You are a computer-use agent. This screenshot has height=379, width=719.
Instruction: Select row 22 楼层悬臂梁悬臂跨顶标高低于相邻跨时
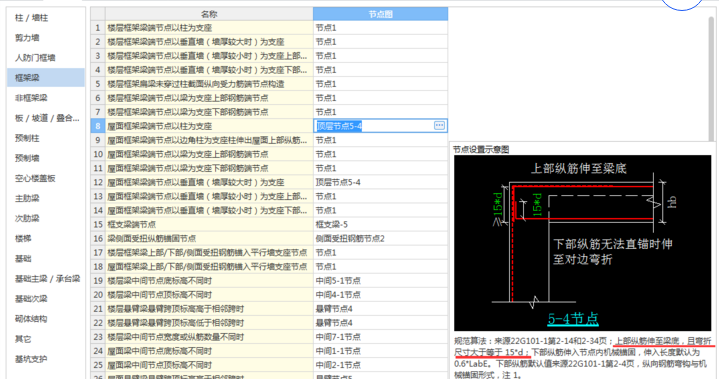coord(209,323)
